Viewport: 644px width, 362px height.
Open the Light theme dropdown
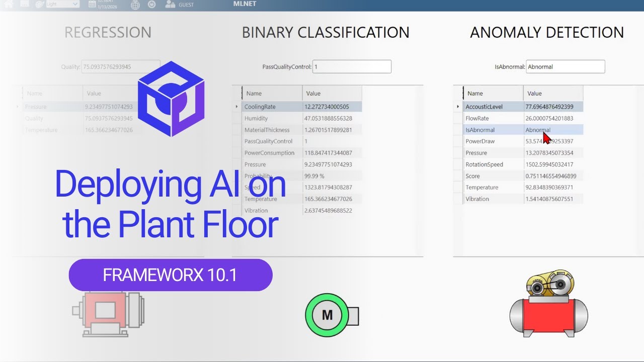(x=62, y=4)
